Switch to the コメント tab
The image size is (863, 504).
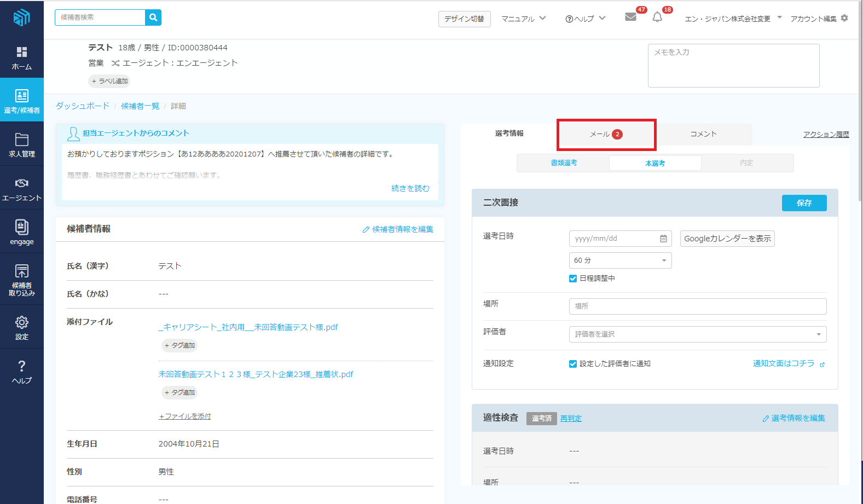tap(703, 134)
